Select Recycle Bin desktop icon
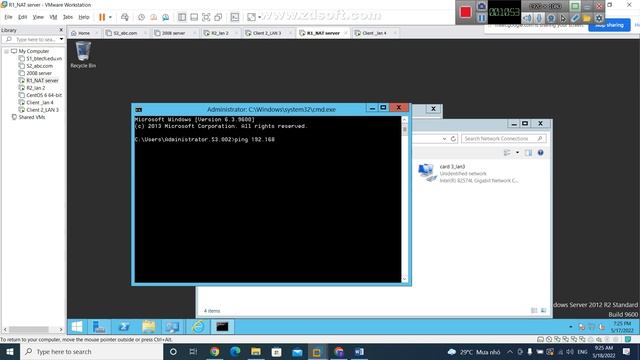This screenshot has height=360, width=640. point(83,55)
